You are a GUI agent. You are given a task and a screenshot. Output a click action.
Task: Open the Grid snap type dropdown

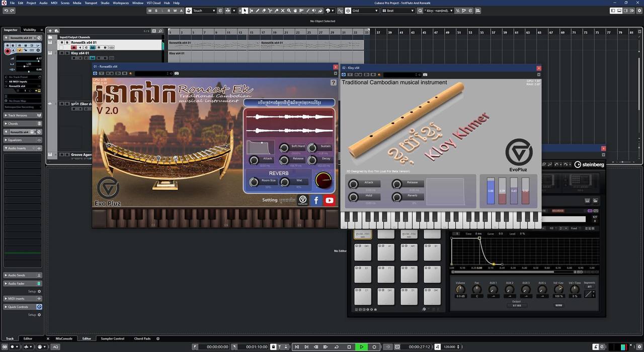(x=365, y=11)
